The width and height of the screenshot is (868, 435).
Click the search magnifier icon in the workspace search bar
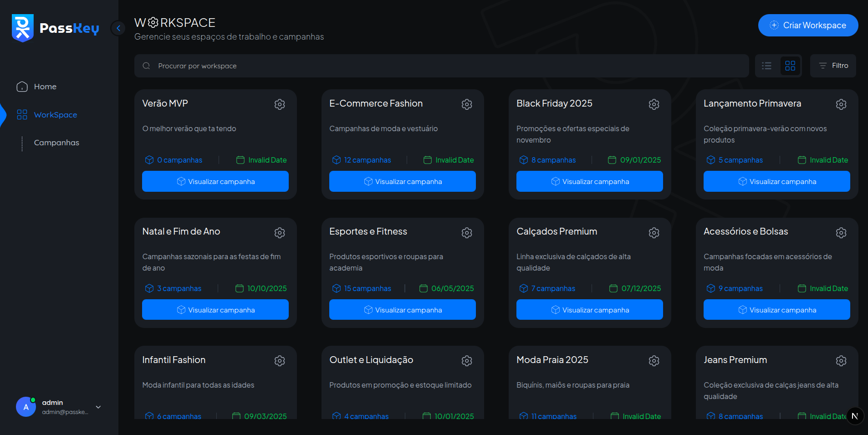tap(146, 66)
